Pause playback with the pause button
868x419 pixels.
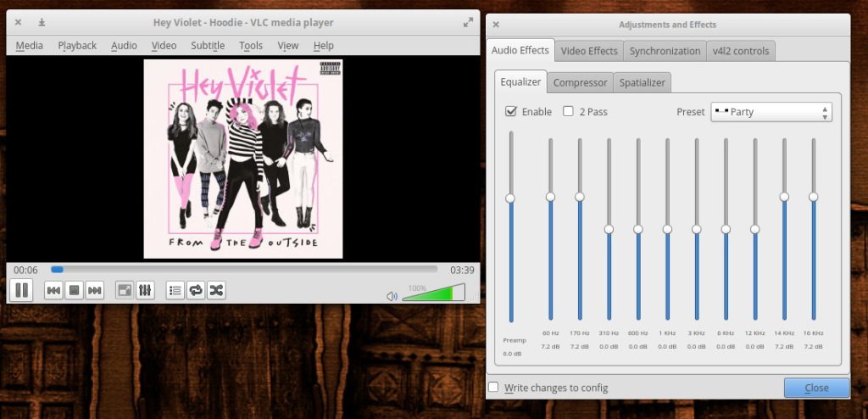click(x=21, y=290)
